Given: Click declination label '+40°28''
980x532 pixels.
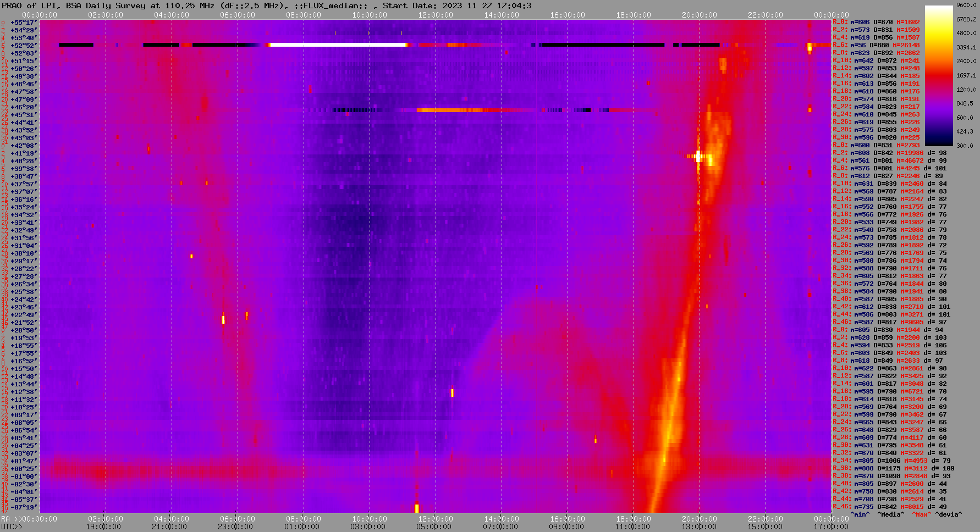Looking at the screenshot, I should click(x=24, y=161).
